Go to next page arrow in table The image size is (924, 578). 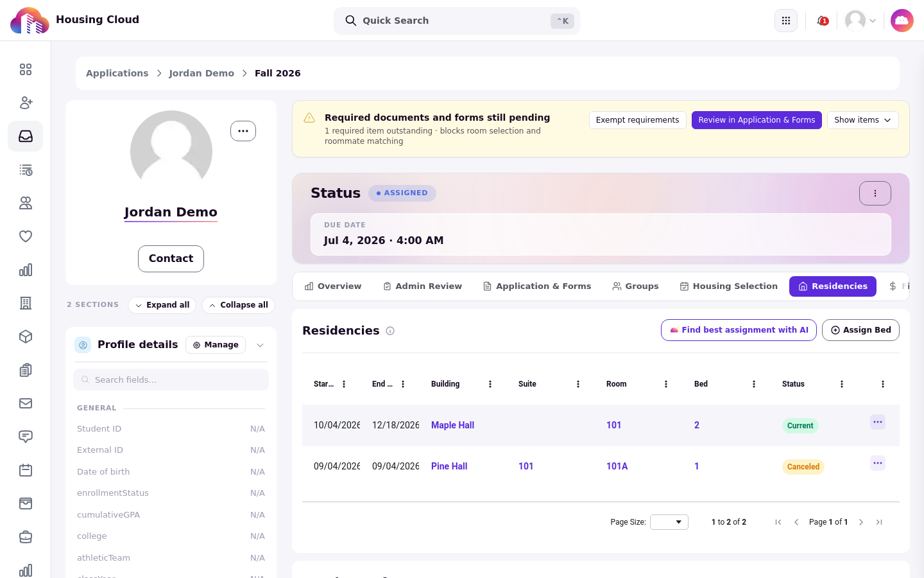pyautogui.click(x=861, y=522)
